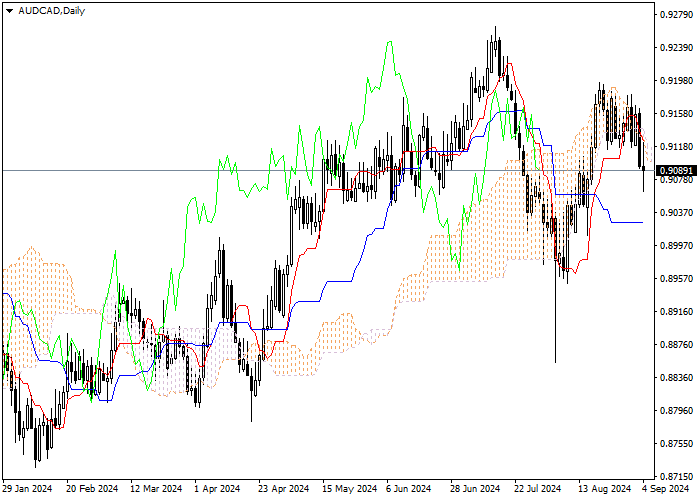Click the 0.88360 price axis label
The height and width of the screenshot is (500, 700).
(x=677, y=378)
